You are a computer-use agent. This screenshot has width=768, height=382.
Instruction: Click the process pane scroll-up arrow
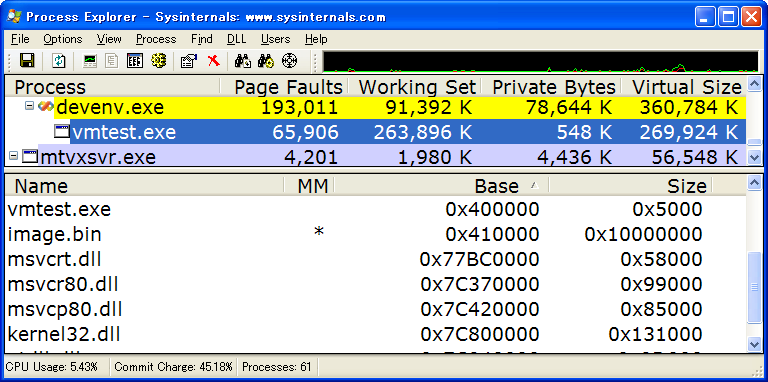[755, 83]
